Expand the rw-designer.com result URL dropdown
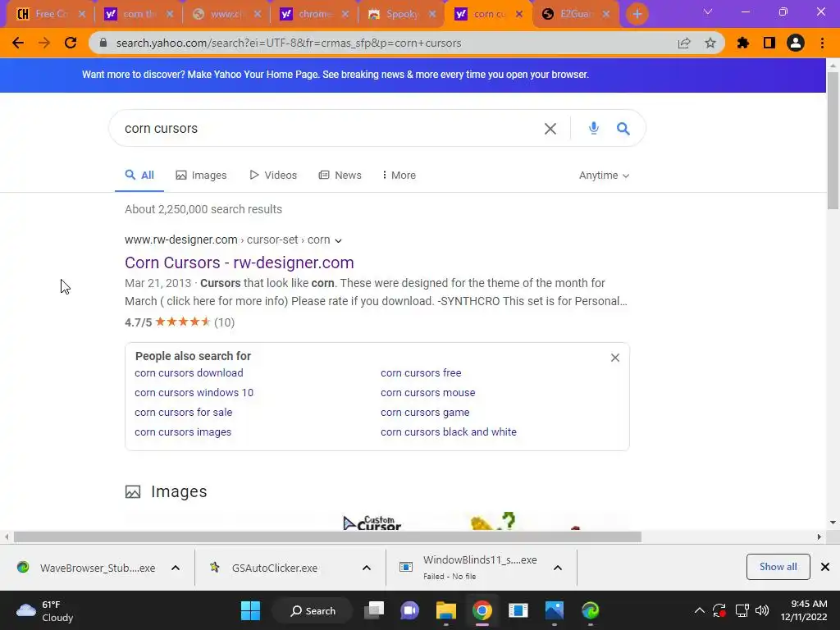Viewport: 840px width, 630px height. tap(338, 240)
